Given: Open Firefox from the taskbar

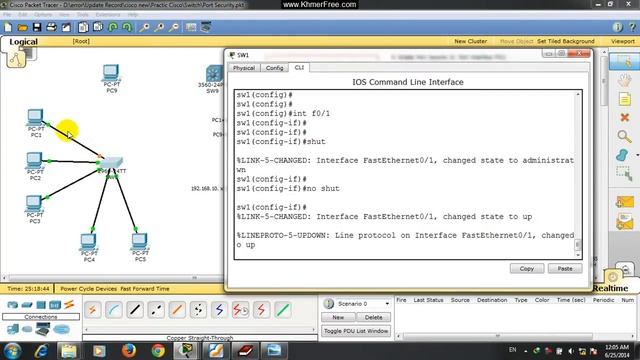Looking at the screenshot, I should point(129,351).
